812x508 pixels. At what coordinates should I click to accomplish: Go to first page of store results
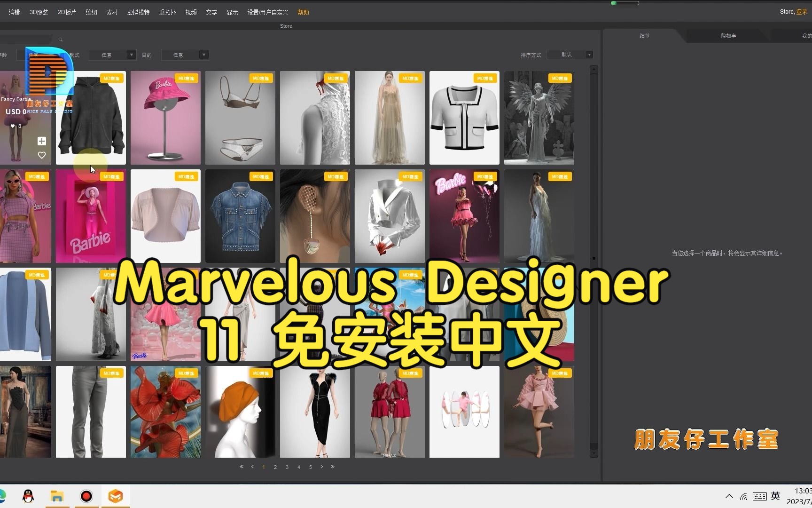242,467
